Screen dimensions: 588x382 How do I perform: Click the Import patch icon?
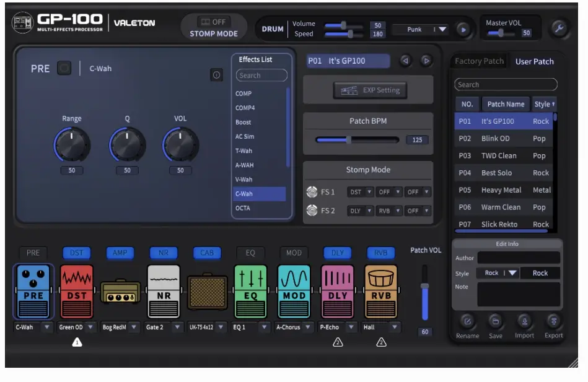(x=524, y=321)
